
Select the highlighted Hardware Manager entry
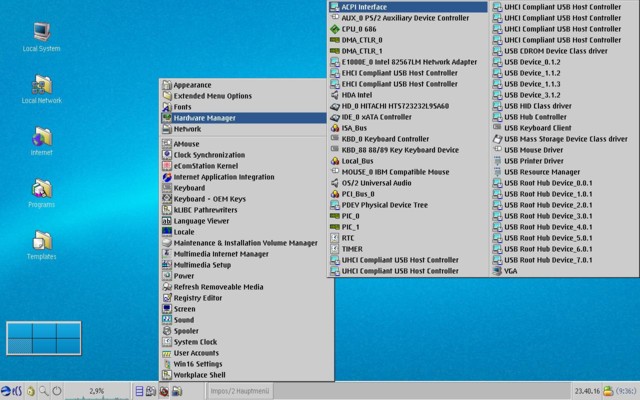pos(243,118)
